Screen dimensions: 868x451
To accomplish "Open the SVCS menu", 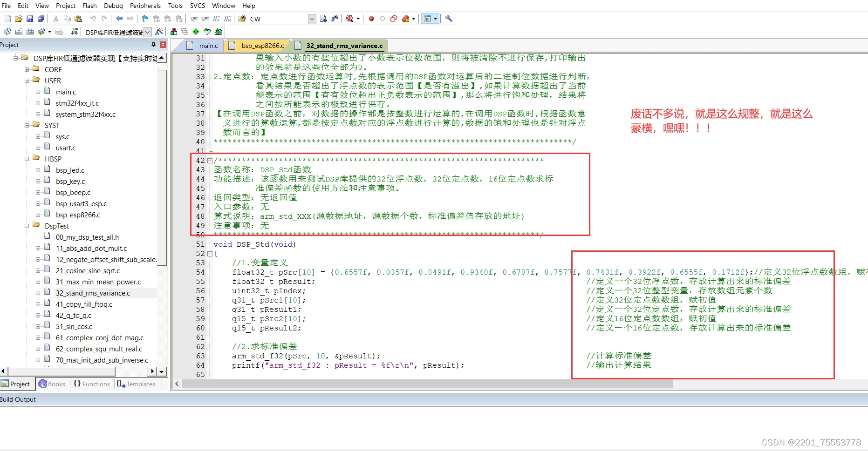I will tap(198, 6).
